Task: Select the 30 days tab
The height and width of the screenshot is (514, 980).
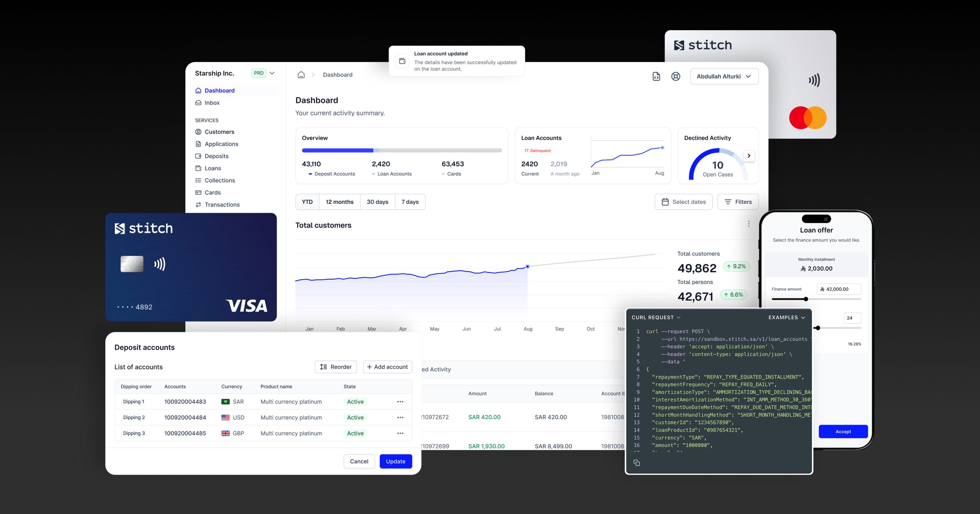Action: [377, 202]
